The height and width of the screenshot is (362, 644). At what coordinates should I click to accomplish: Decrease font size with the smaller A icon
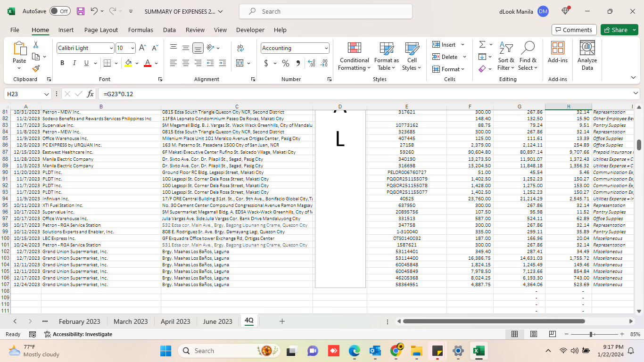click(x=155, y=48)
